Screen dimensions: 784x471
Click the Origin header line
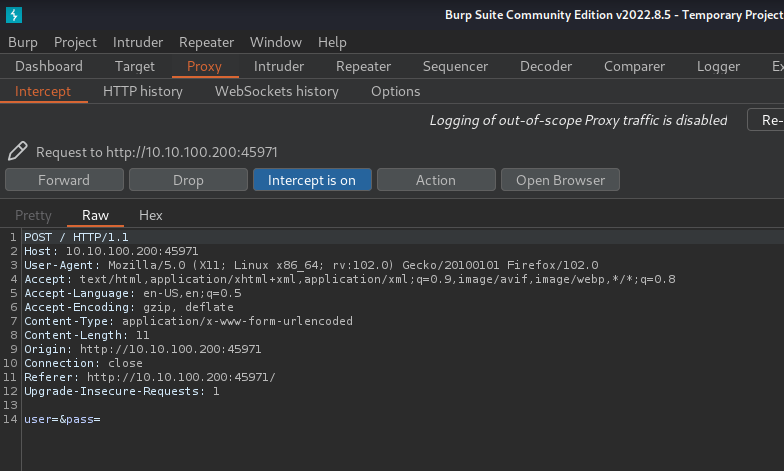click(x=142, y=349)
